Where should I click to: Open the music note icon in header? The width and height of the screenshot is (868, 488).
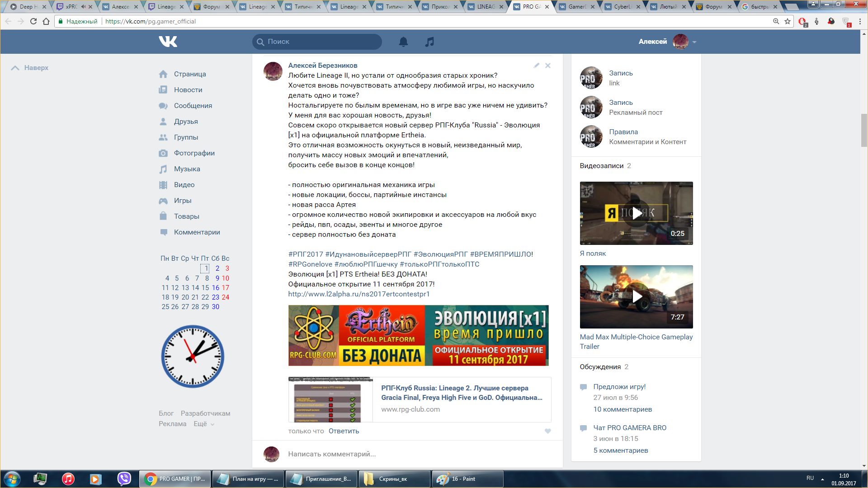pyautogui.click(x=429, y=42)
